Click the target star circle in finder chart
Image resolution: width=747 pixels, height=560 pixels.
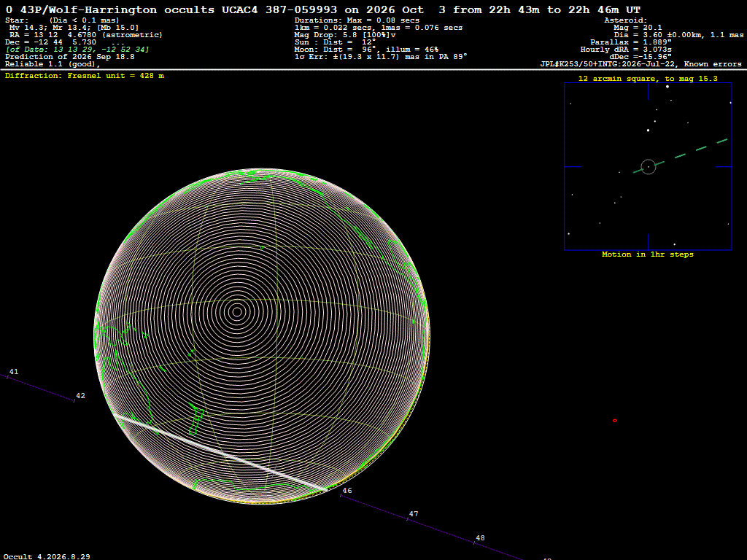coord(649,167)
